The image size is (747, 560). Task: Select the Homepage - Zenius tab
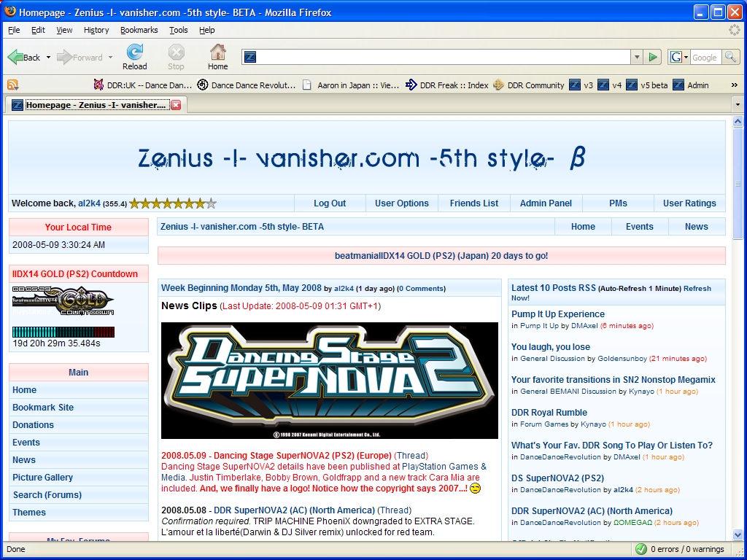pyautogui.click(x=96, y=105)
